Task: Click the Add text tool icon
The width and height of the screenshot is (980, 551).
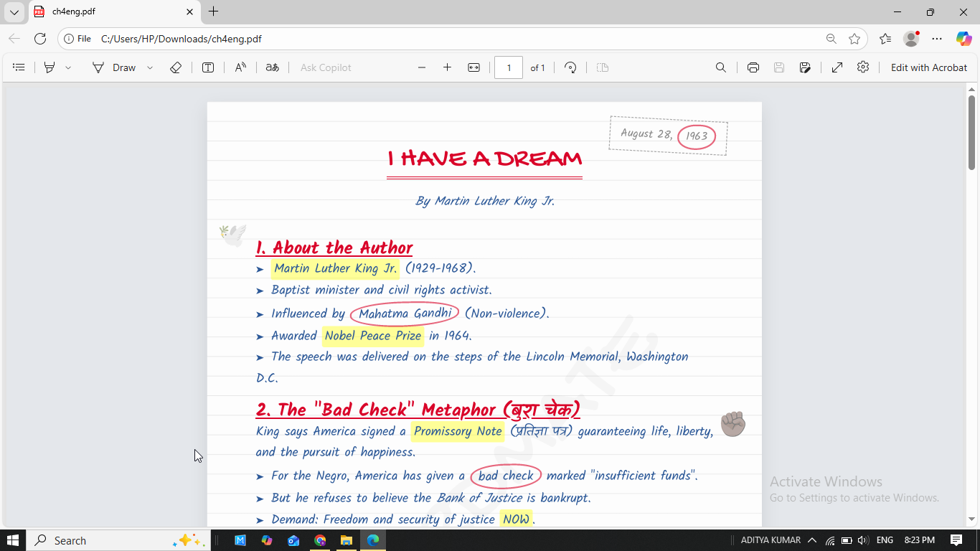Action: click(208, 67)
